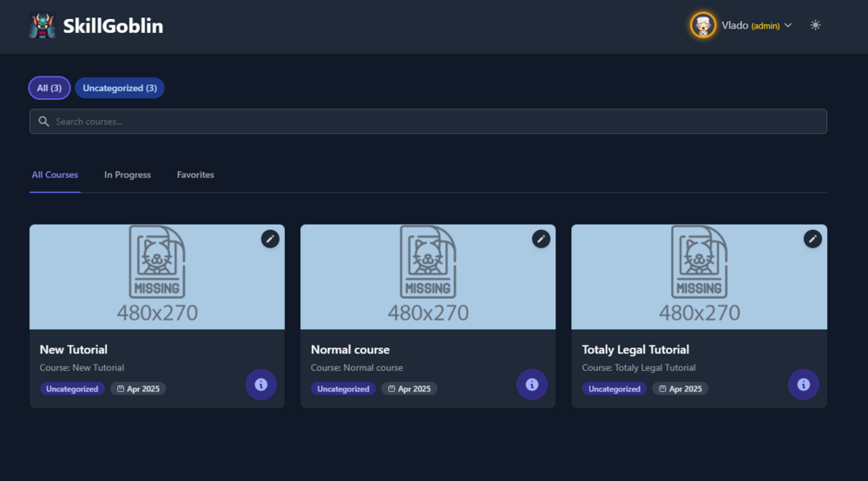The image size is (868, 481).
Task: Click the Totaly Legal Tutorial card title
Action: 635,350
